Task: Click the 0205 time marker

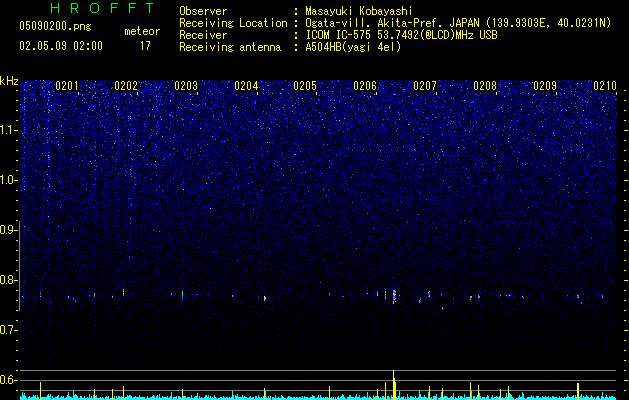Action: (x=305, y=86)
